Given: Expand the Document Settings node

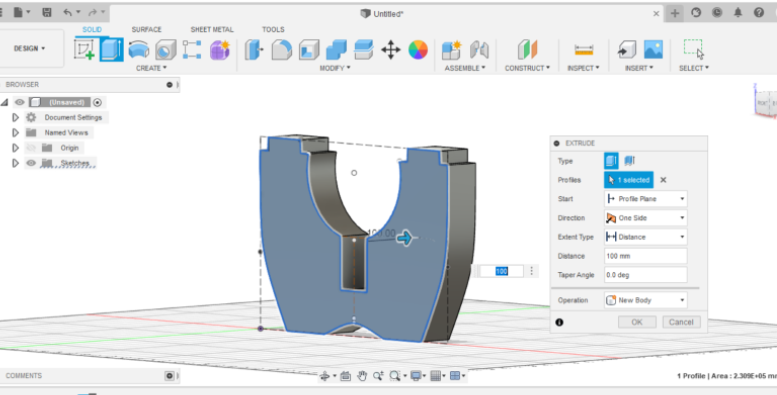Looking at the screenshot, I should click(15, 117).
